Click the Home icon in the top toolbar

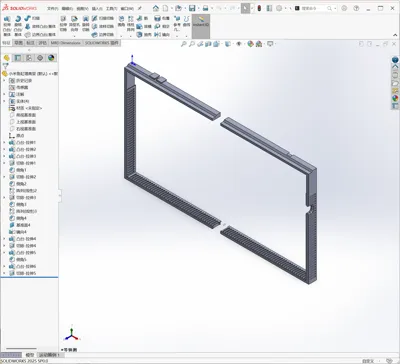pyautogui.click(x=156, y=8)
